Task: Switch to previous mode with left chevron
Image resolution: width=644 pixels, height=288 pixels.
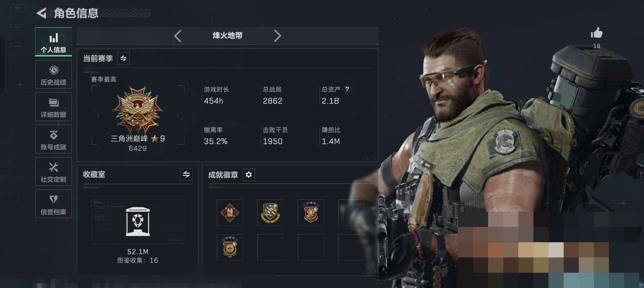Action: tap(178, 36)
